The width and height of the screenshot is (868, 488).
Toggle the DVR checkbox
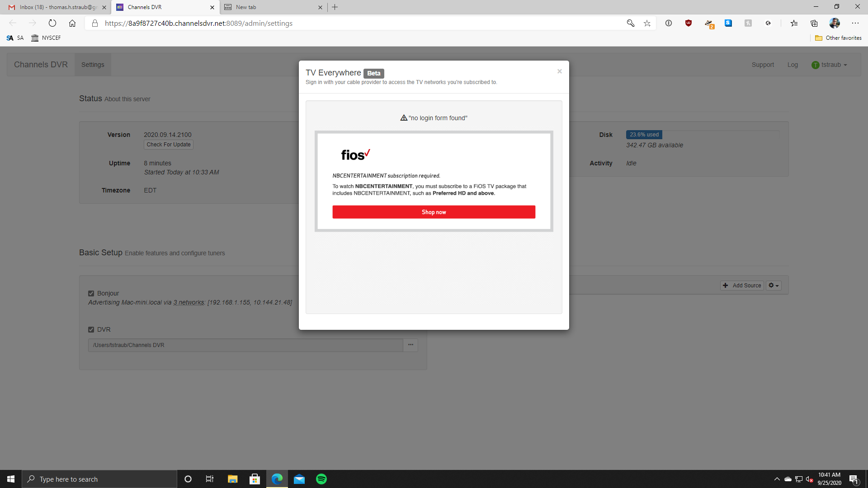91,330
